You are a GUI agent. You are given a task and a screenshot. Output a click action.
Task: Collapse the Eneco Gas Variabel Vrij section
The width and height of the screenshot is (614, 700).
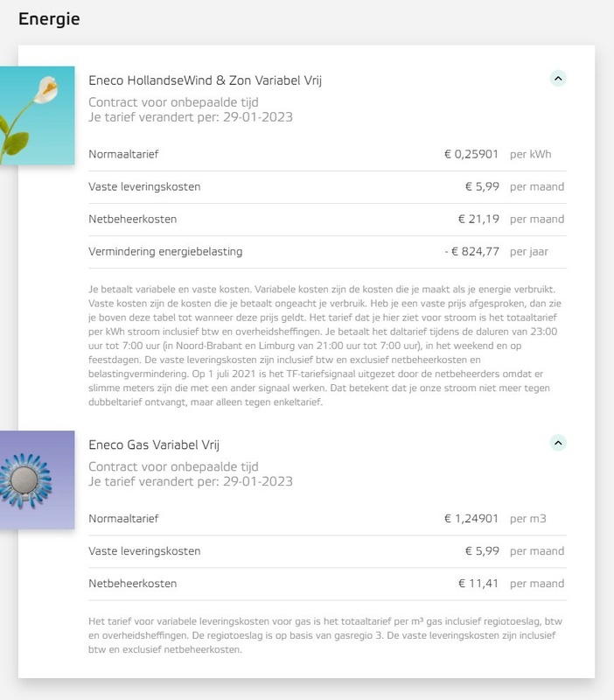[x=558, y=443]
